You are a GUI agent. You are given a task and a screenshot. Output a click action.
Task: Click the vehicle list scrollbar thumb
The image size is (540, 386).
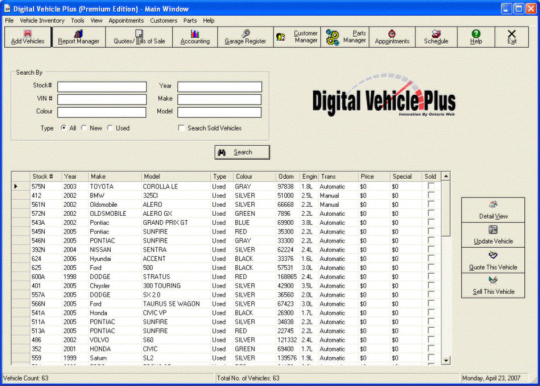pyautogui.click(x=446, y=209)
